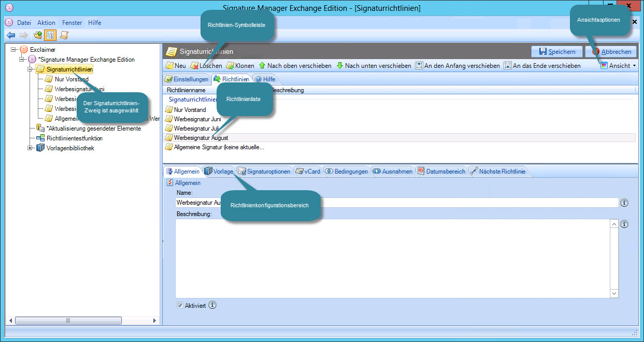
Task: Open the vCard tab
Action: click(x=308, y=172)
